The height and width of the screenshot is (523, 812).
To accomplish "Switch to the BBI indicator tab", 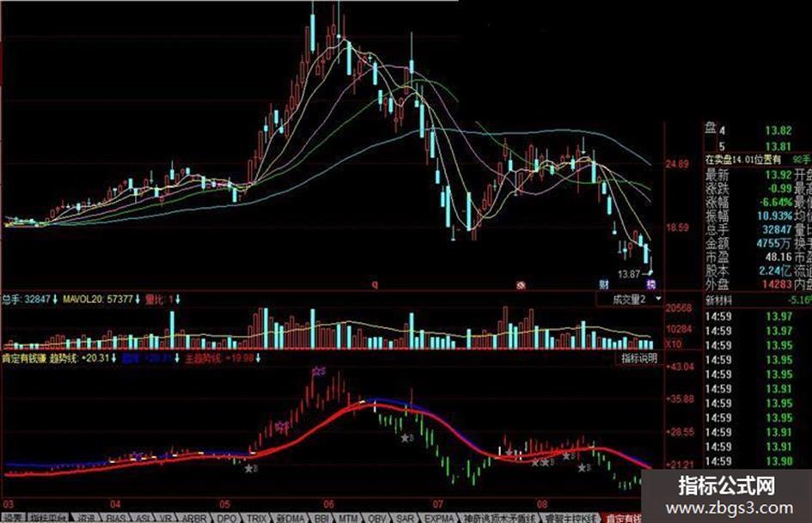I will pos(321,518).
